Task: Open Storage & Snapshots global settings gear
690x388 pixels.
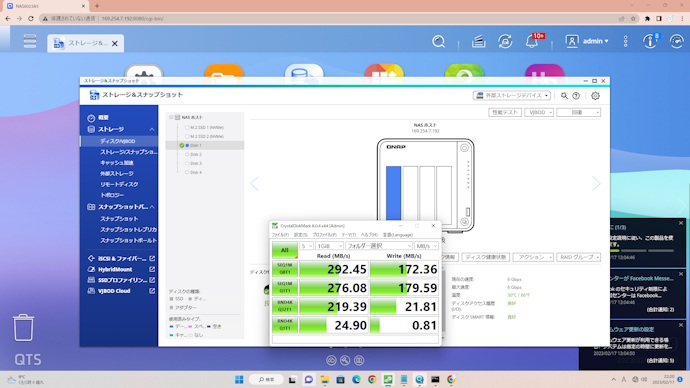Action: tap(595, 95)
